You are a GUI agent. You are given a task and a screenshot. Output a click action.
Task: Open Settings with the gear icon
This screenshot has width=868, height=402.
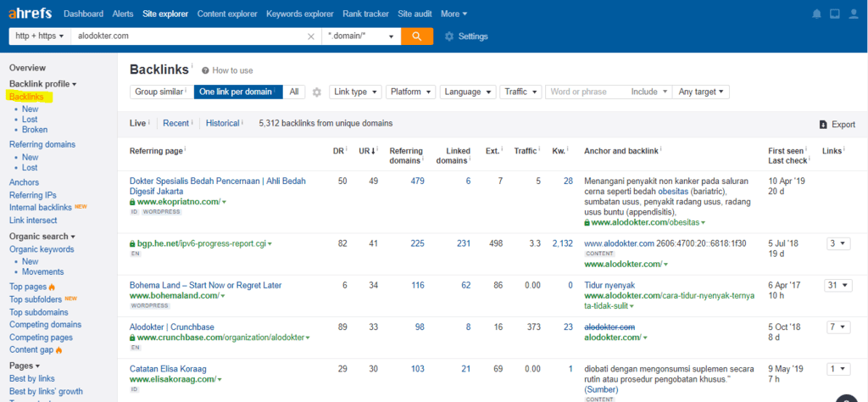click(x=449, y=36)
